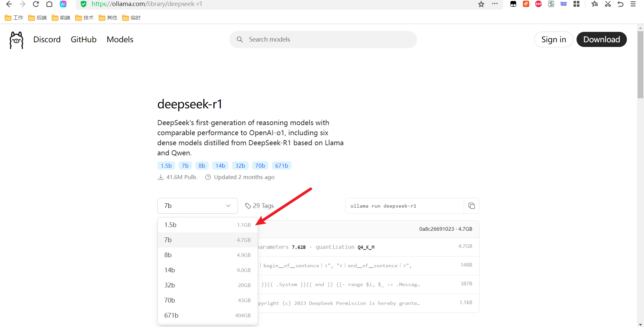Open the 前端 bookmarks folder
The image size is (644, 327).
61,18
